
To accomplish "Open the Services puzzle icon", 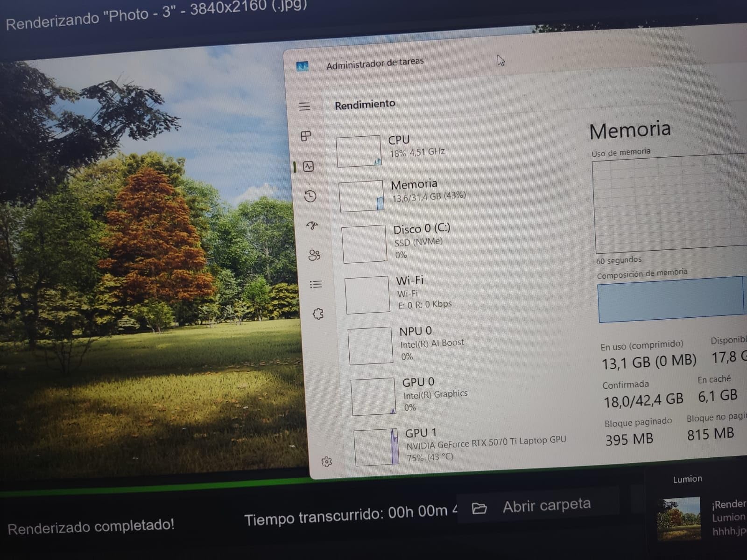I will click(318, 314).
